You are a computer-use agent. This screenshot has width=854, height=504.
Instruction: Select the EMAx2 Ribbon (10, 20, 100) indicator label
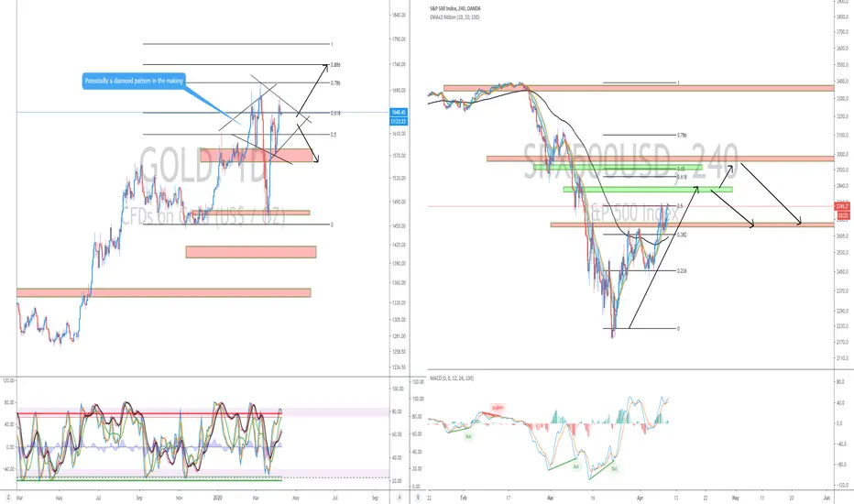tap(454, 17)
